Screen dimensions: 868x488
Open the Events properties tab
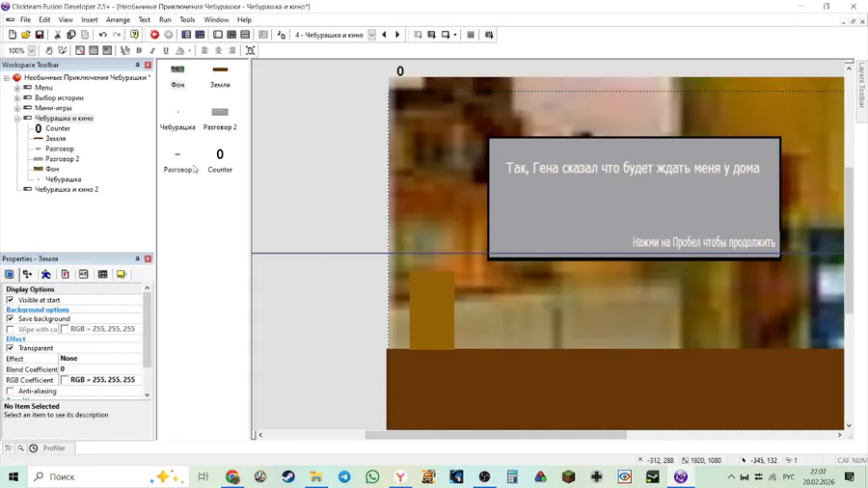(102, 275)
